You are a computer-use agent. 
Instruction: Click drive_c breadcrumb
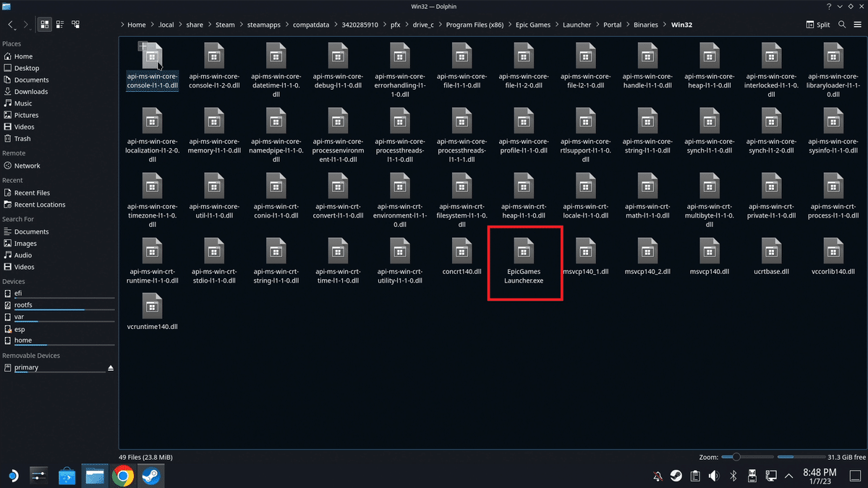pyautogui.click(x=422, y=25)
